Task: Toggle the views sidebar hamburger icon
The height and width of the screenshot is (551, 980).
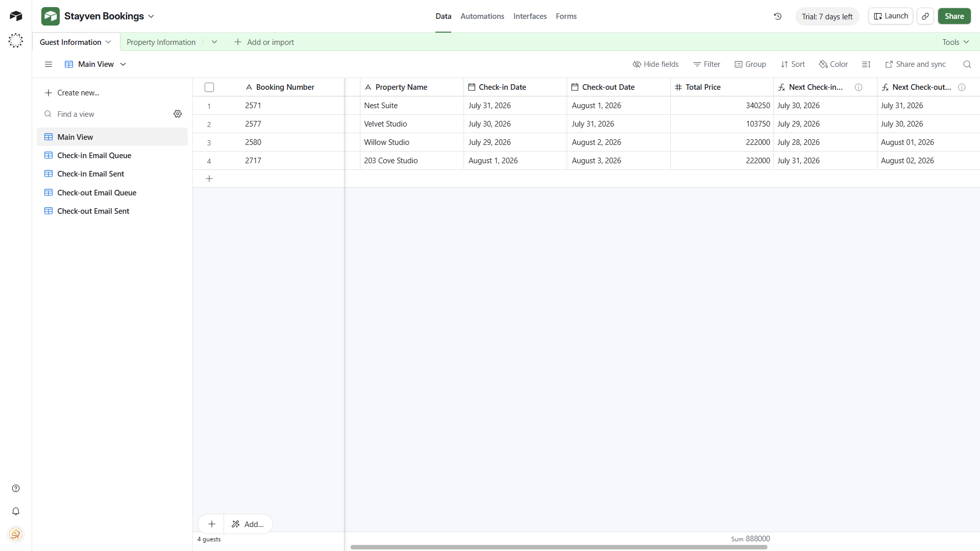Action: pos(48,64)
